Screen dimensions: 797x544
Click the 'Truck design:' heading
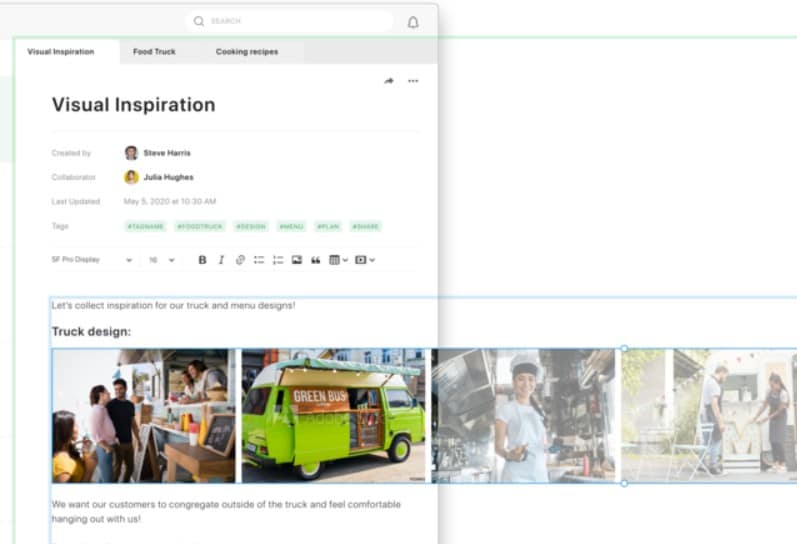(91, 331)
